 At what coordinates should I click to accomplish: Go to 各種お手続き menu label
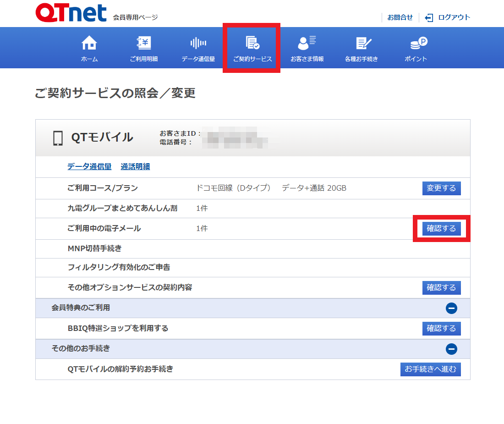click(362, 59)
